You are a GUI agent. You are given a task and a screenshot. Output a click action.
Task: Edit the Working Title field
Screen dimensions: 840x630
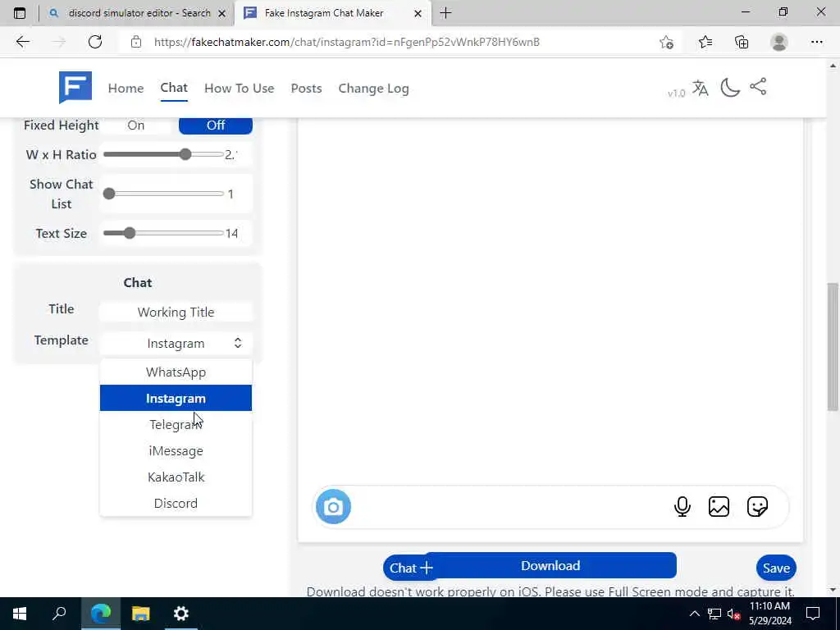coord(176,312)
